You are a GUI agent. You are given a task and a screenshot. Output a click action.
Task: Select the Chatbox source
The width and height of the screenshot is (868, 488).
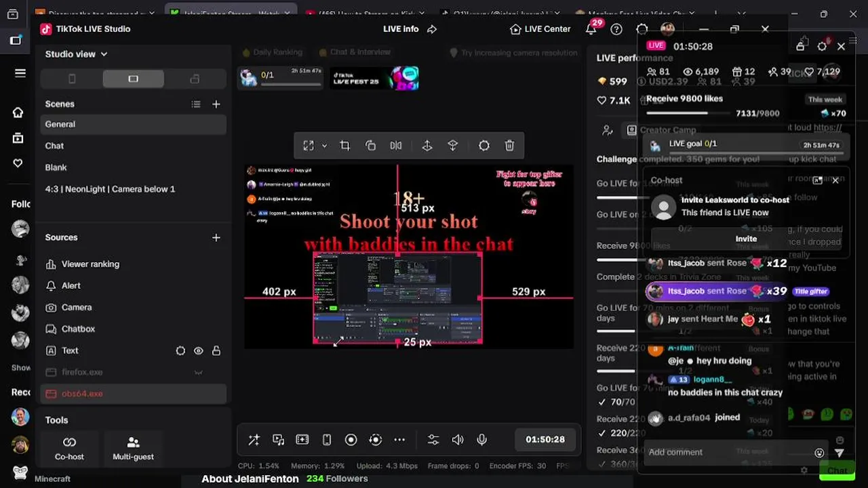(133, 329)
